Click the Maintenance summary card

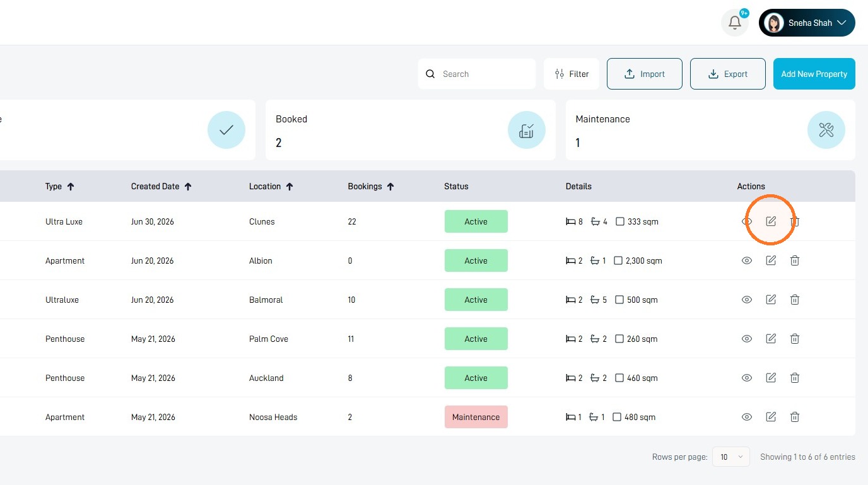(x=710, y=130)
